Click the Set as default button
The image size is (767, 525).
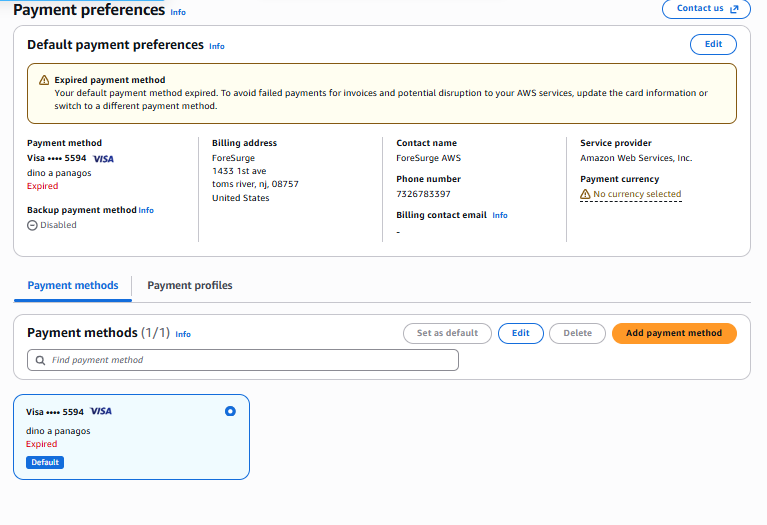tap(447, 333)
